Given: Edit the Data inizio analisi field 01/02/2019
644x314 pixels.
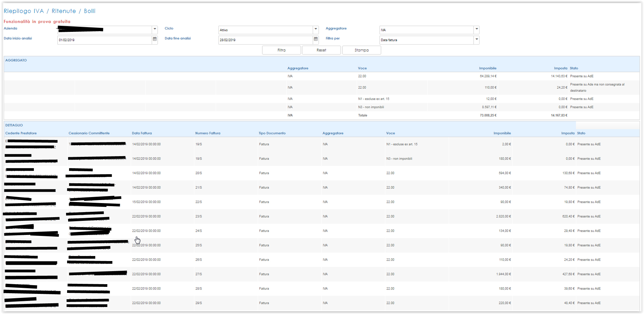Looking at the screenshot, I should [105, 40].
